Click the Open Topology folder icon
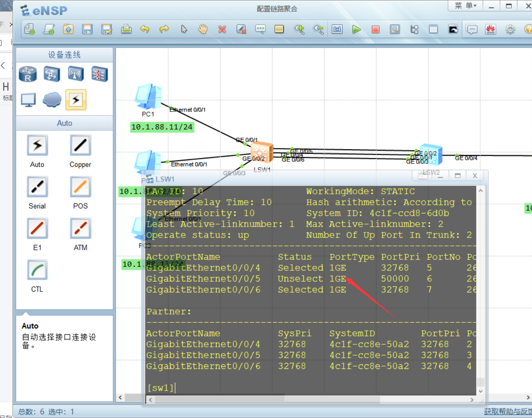The image size is (532, 418). point(68,29)
